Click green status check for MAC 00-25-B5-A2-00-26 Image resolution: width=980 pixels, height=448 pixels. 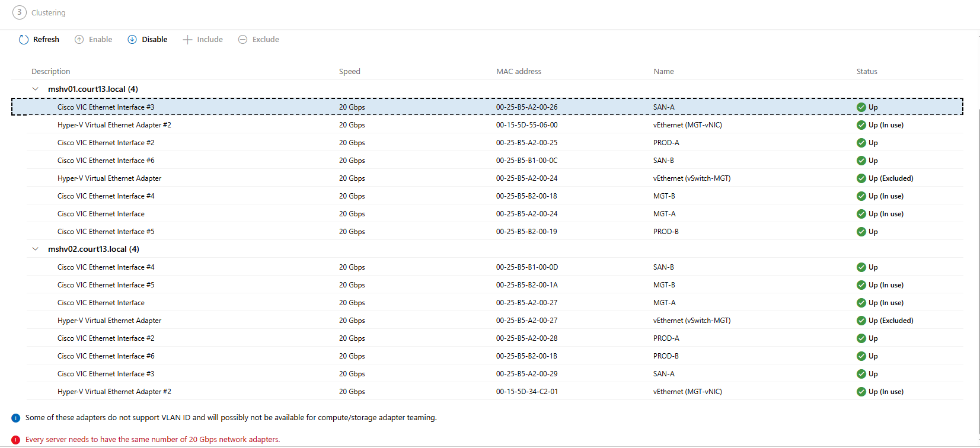[x=861, y=107]
